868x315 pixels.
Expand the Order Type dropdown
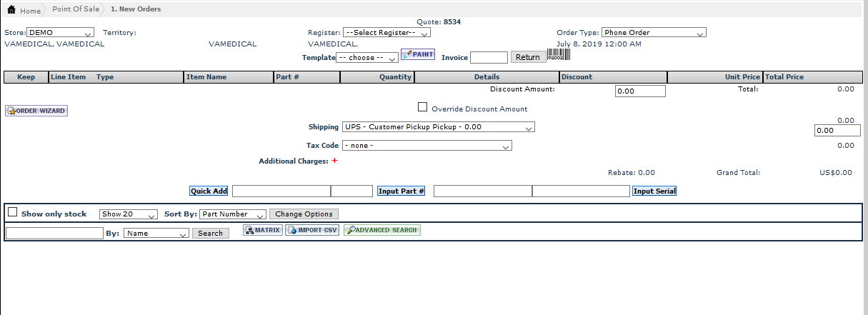pos(653,33)
